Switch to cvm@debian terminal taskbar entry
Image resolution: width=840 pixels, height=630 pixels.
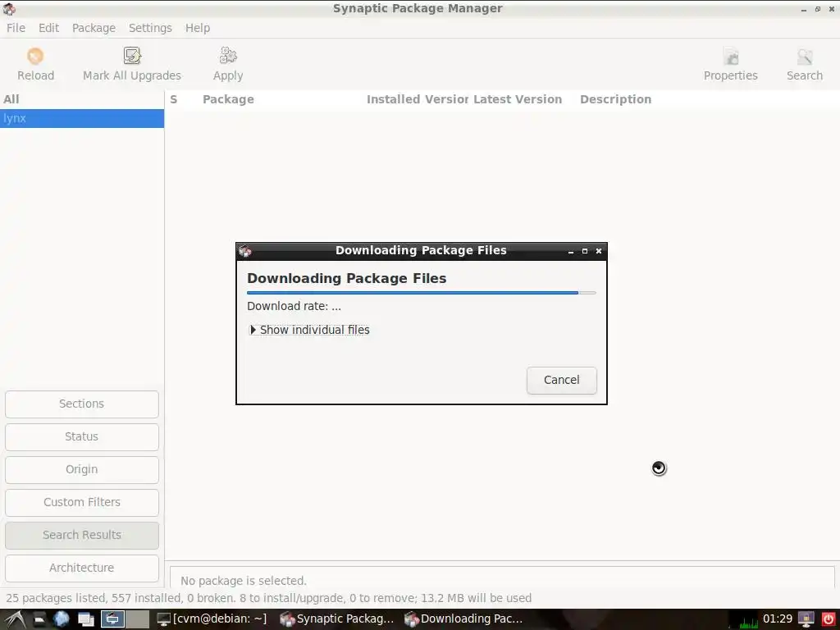[x=211, y=619]
